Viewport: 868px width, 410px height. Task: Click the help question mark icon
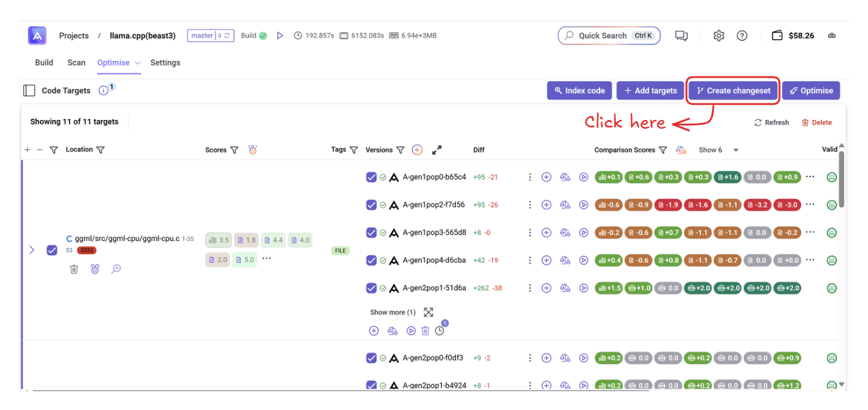(x=742, y=36)
